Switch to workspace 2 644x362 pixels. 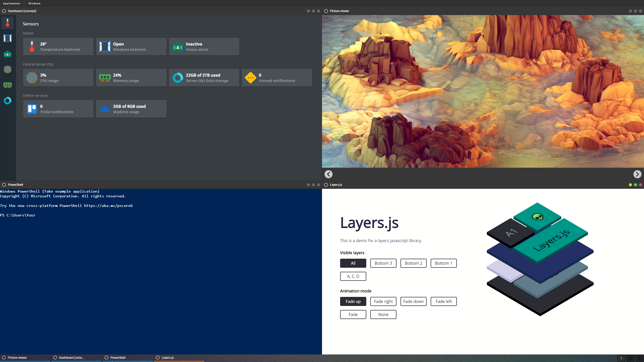click(x=630, y=358)
